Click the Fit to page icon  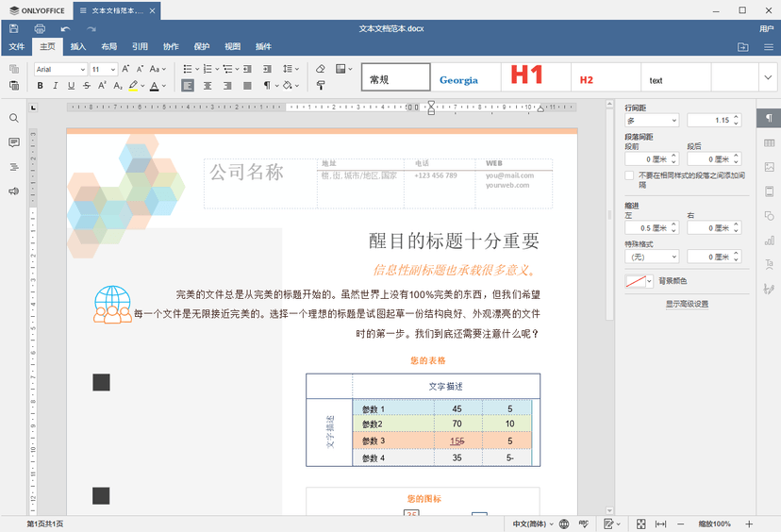pyautogui.click(x=641, y=524)
